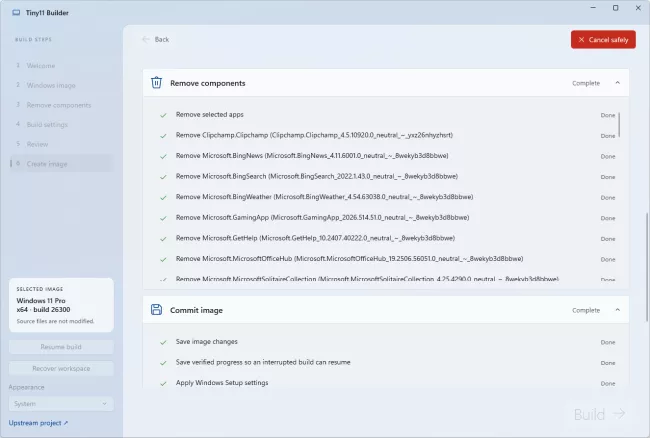Click the Back button label
The width and height of the screenshot is (650, 438).
point(162,39)
